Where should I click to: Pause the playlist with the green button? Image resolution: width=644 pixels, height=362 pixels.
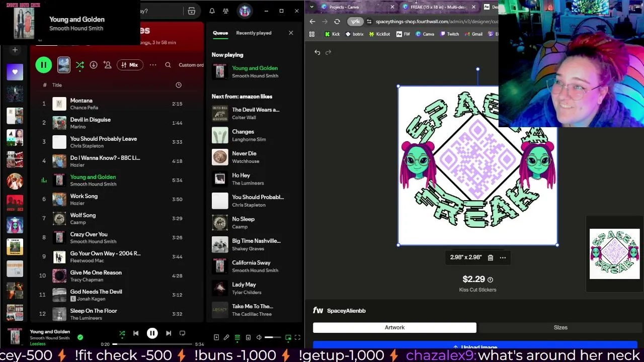click(x=44, y=65)
